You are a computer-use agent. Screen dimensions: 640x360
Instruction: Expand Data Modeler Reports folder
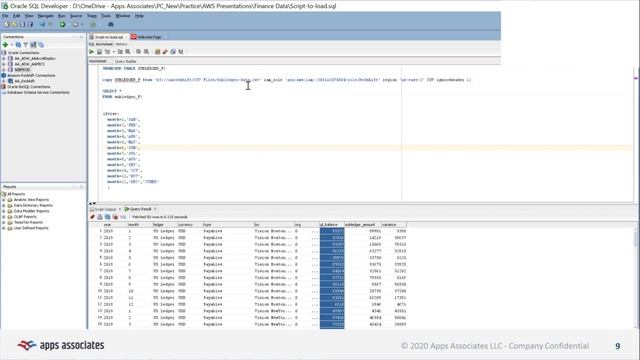pyautogui.click(x=4, y=211)
